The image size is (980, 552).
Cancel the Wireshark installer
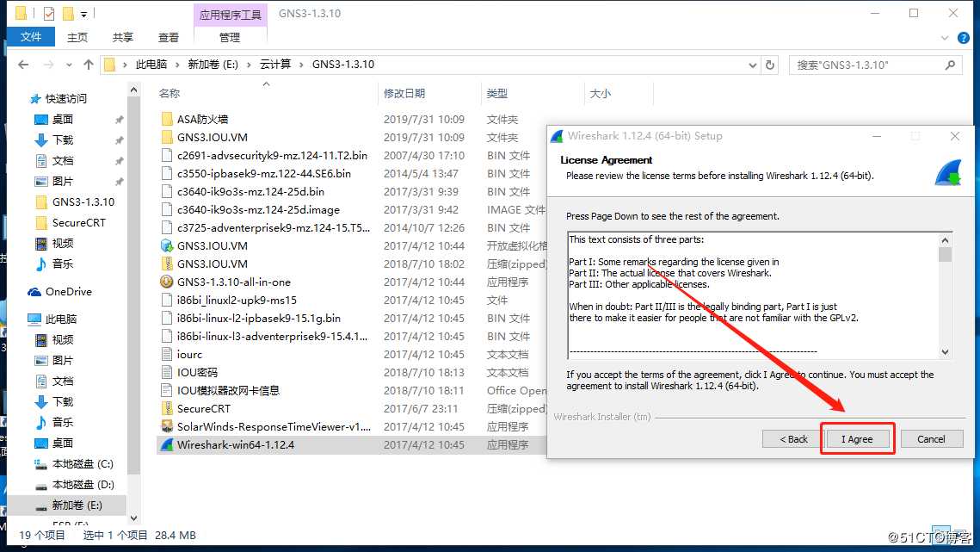pyautogui.click(x=931, y=439)
